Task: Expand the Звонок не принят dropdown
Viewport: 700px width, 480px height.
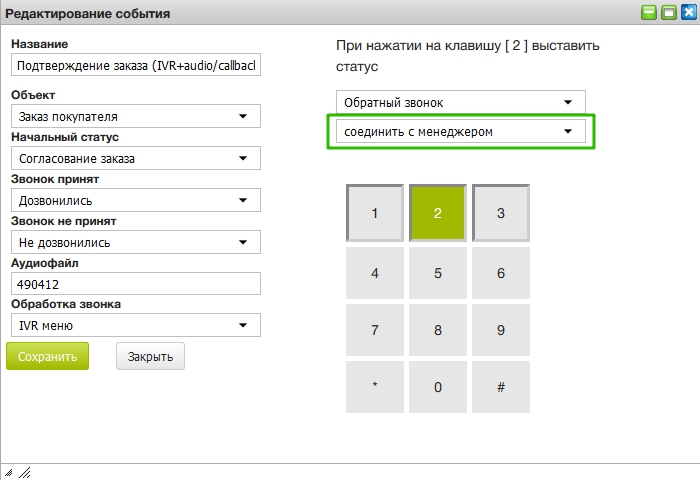Action: click(135, 243)
